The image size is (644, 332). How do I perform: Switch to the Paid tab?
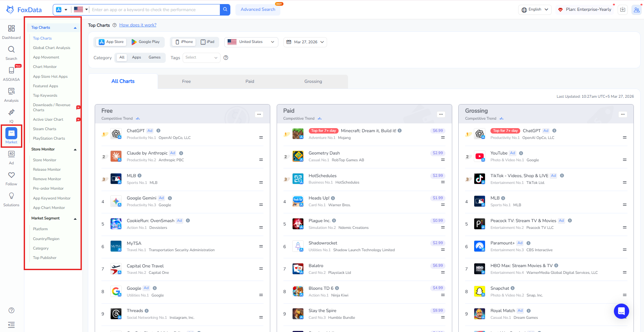pyautogui.click(x=250, y=81)
